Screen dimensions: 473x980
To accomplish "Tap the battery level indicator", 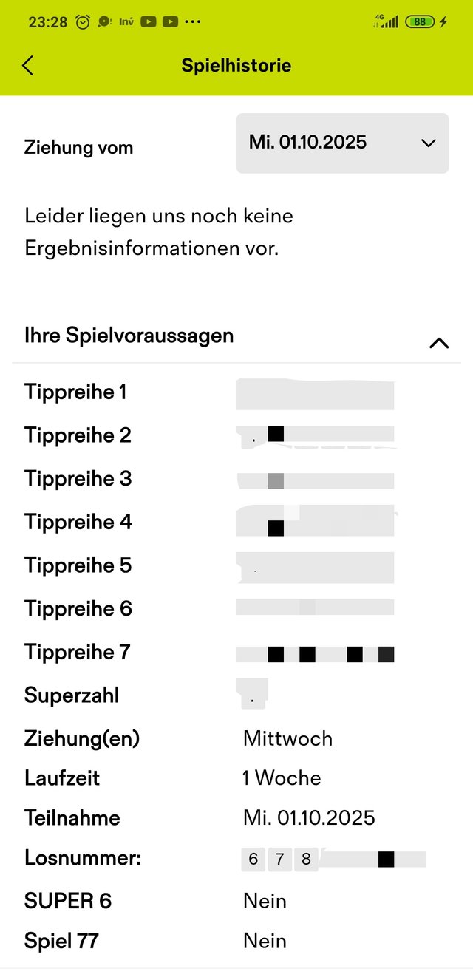I will (x=419, y=22).
